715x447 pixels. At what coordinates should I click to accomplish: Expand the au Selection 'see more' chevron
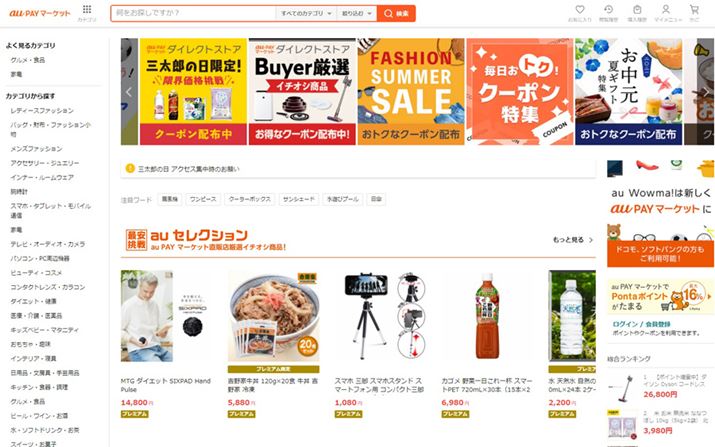(591, 240)
